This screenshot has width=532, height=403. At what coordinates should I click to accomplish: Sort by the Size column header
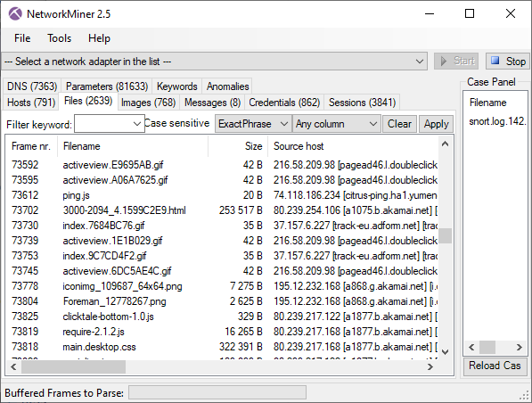[x=238, y=146]
